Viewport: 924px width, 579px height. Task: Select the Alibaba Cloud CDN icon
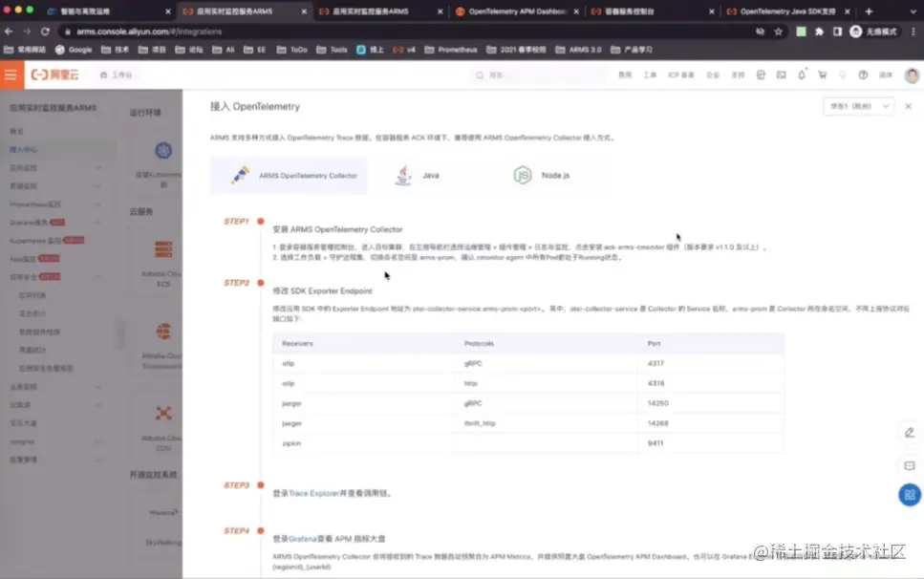click(163, 413)
